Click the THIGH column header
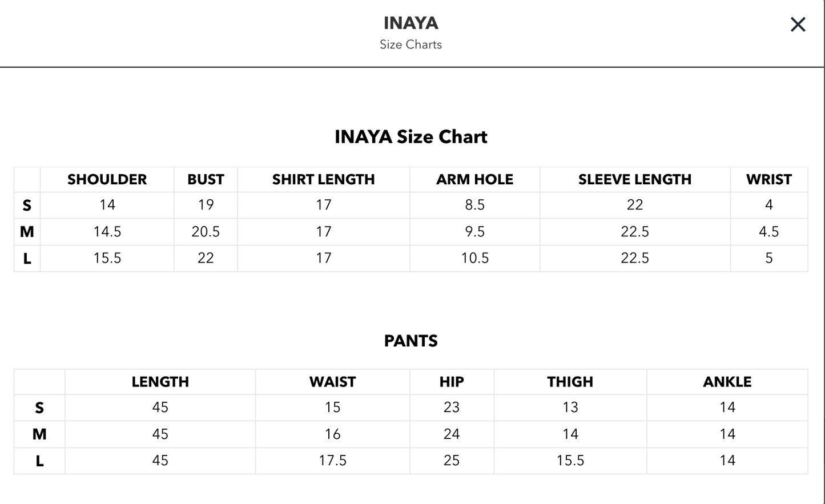This screenshot has width=825, height=504. (x=570, y=382)
